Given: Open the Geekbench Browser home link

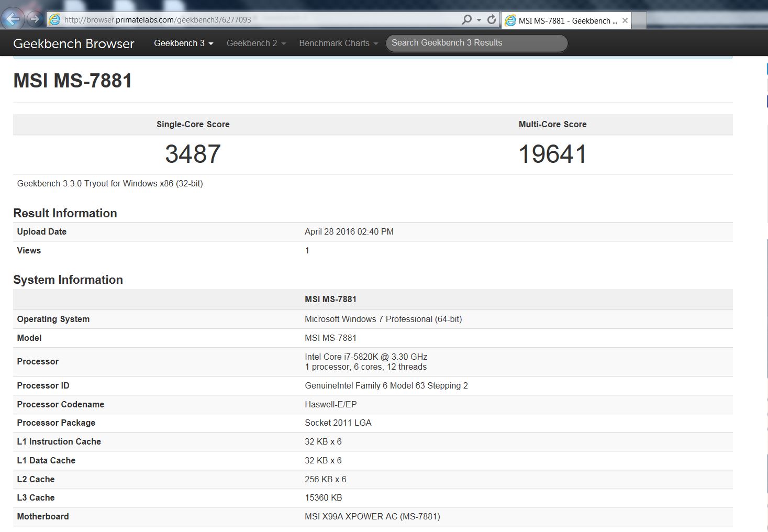Looking at the screenshot, I should coord(74,43).
